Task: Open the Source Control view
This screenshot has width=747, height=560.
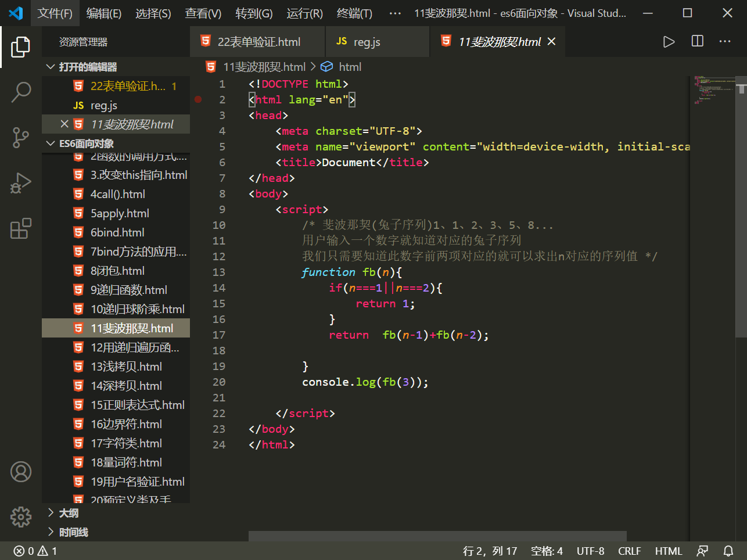Action: (x=21, y=138)
